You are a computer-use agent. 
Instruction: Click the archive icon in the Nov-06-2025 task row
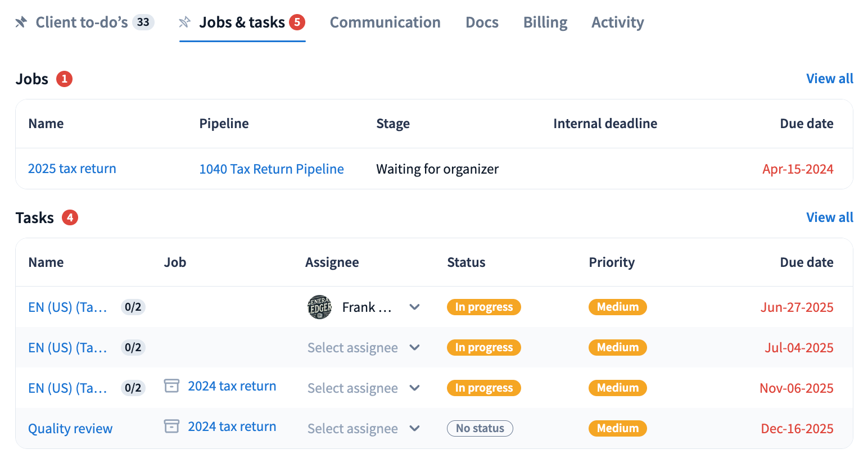(x=171, y=386)
